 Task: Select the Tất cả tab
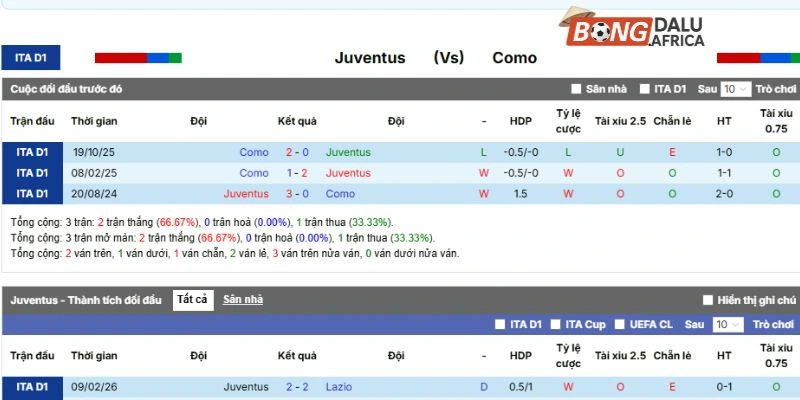point(193,300)
